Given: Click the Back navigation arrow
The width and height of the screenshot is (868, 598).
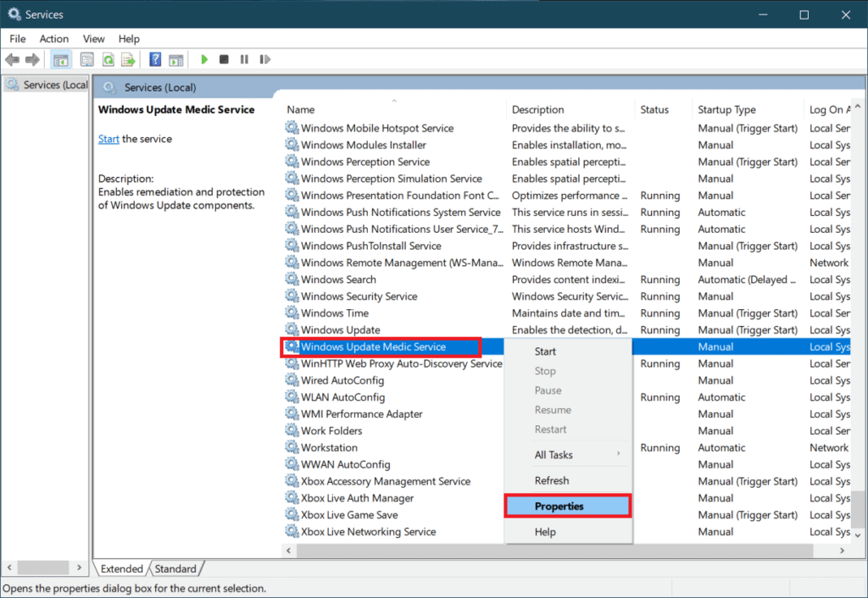Looking at the screenshot, I should (x=12, y=58).
